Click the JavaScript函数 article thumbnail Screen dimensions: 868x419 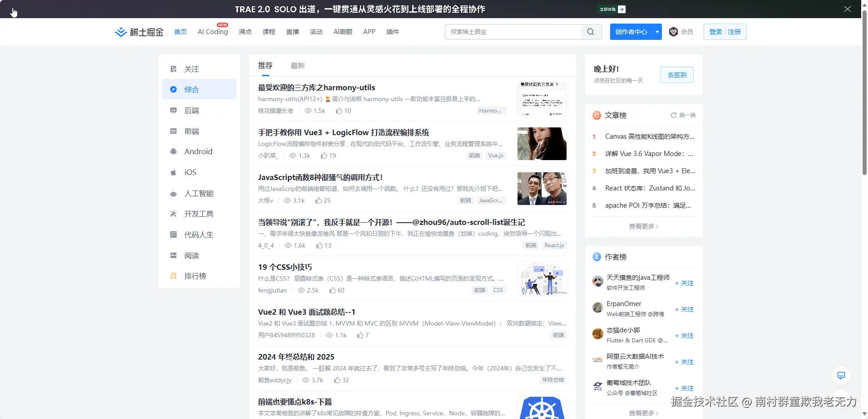pyautogui.click(x=542, y=188)
